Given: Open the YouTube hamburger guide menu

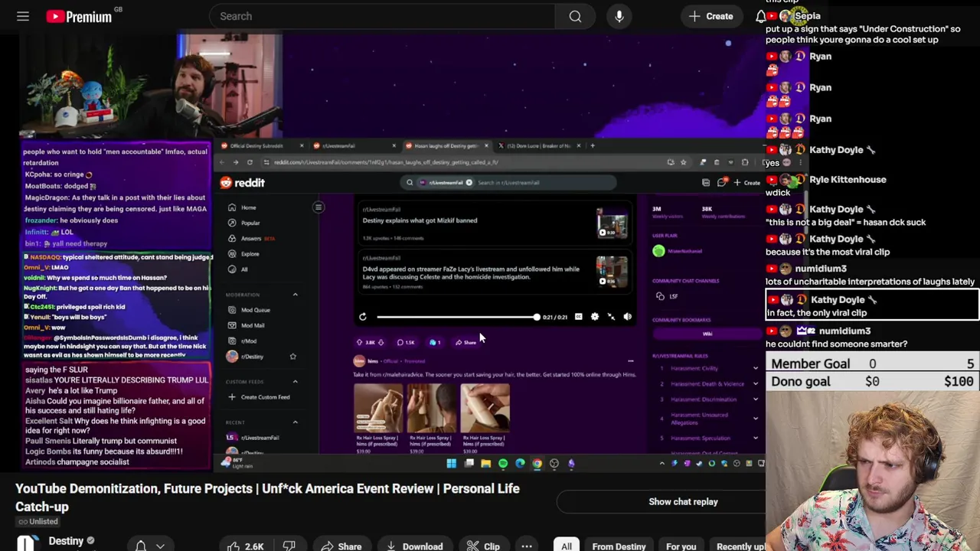Looking at the screenshot, I should [23, 16].
